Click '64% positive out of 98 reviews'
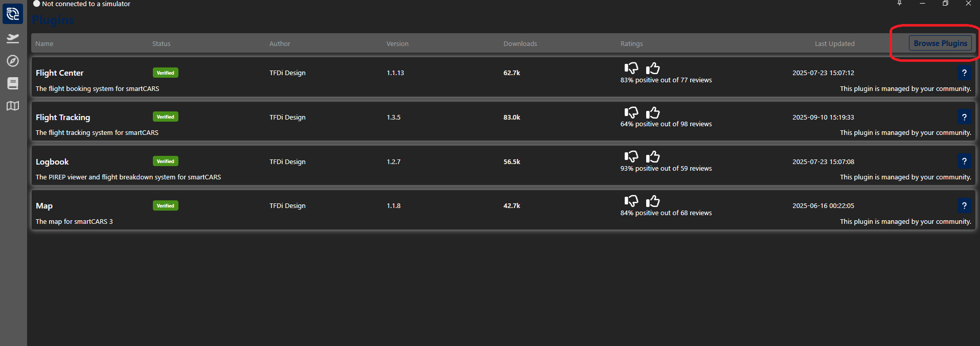This screenshot has width=980, height=346. [666, 124]
